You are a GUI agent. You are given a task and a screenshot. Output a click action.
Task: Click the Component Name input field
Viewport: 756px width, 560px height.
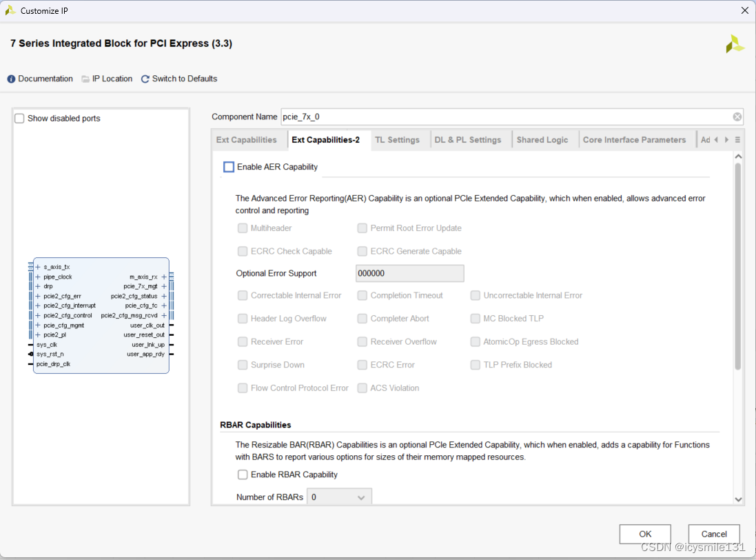click(x=511, y=117)
